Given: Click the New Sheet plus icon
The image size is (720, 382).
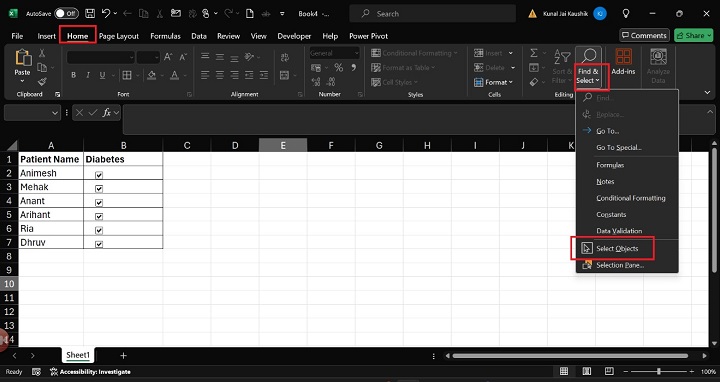Looking at the screenshot, I should pyautogui.click(x=124, y=355).
